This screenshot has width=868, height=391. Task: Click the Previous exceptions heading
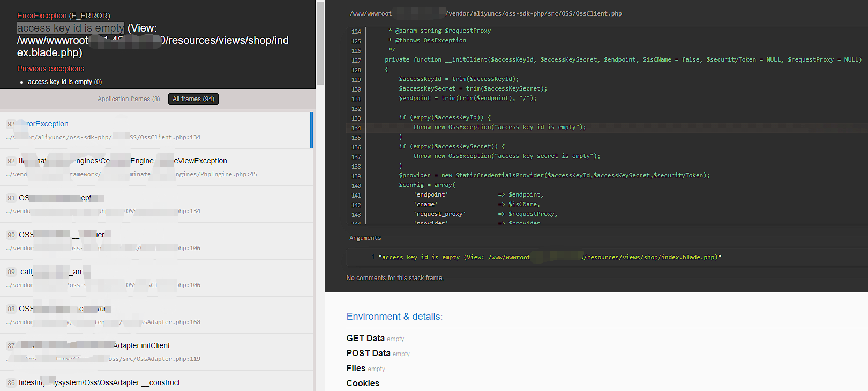(x=51, y=69)
